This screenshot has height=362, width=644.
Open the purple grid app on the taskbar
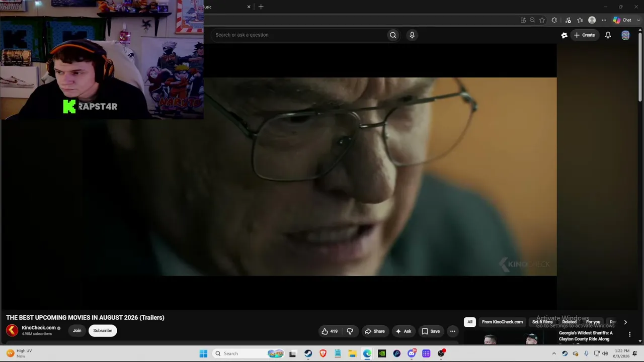tap(426, 353)
